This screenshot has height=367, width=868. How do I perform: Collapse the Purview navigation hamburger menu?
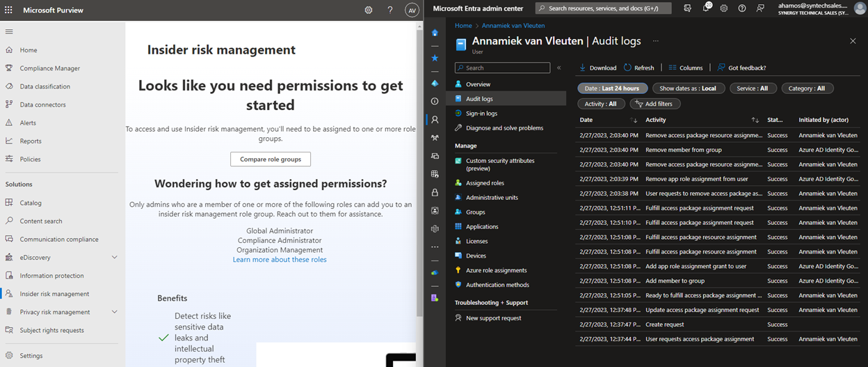click(x=9, y=32)
